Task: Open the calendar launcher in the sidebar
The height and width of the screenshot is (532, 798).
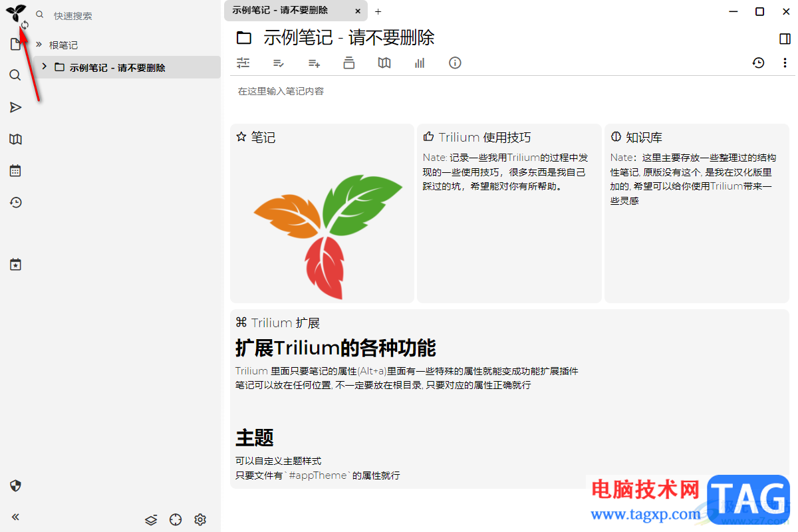Action: (15, 171)
